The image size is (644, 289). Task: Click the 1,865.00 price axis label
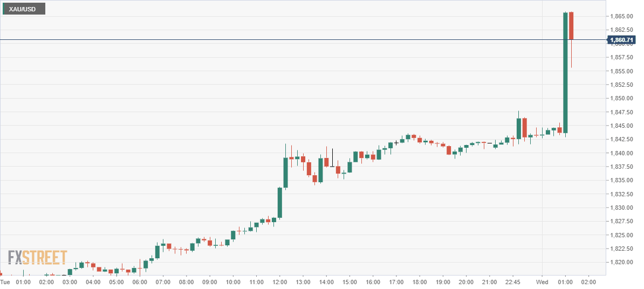click(x=620, y=16)
